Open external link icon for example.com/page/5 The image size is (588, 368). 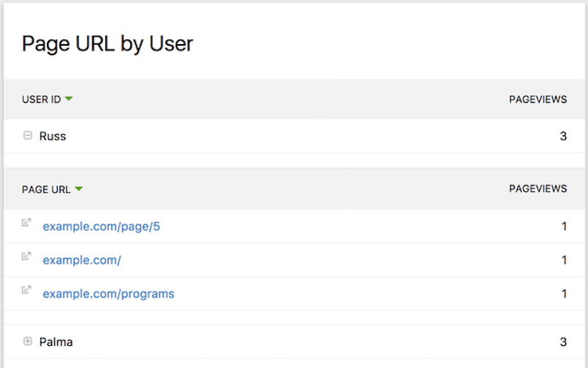[26, 222]
